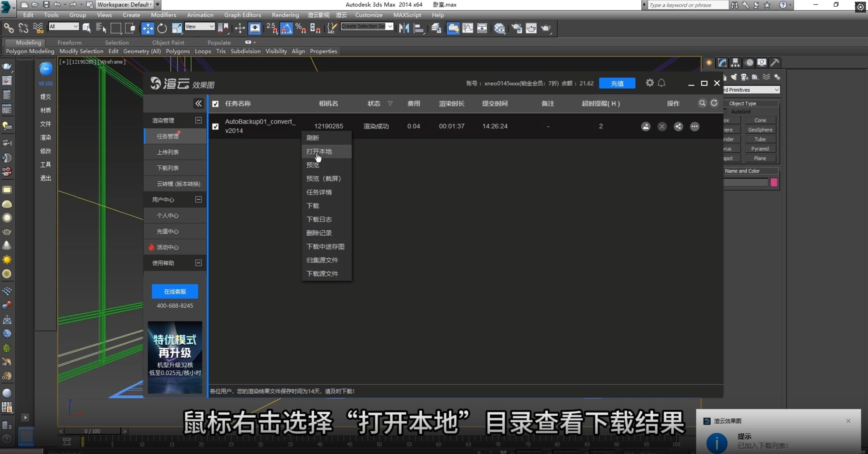Toggle the select-all tasks checkbox
The height and width of the screenshot is (454, 868).
point(215,104)
